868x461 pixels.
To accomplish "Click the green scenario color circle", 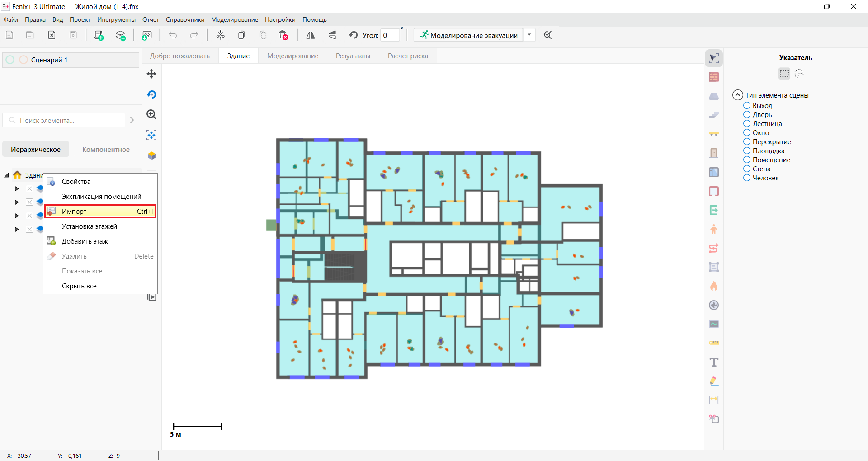I will 9,60.
